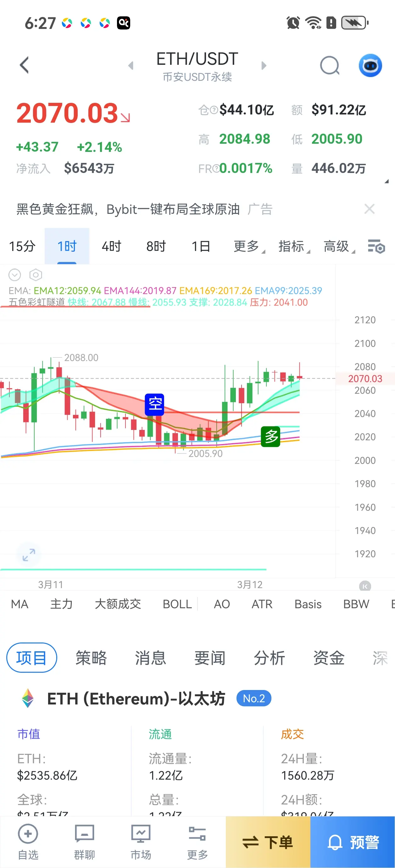Image resolution: width=395 pixels, height=868 pixels.
Task: Open the 消息 tab
Action: (x=150, y=658)
